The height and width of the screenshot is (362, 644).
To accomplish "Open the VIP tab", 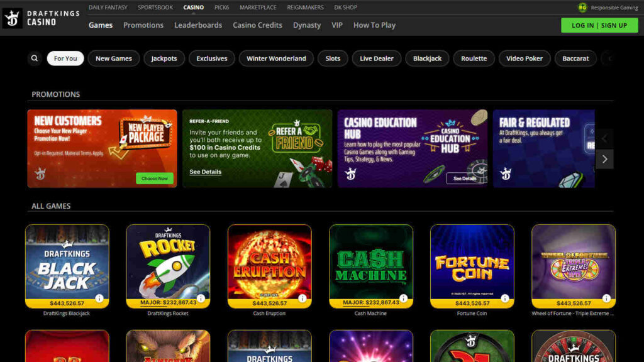I will 337,25.
